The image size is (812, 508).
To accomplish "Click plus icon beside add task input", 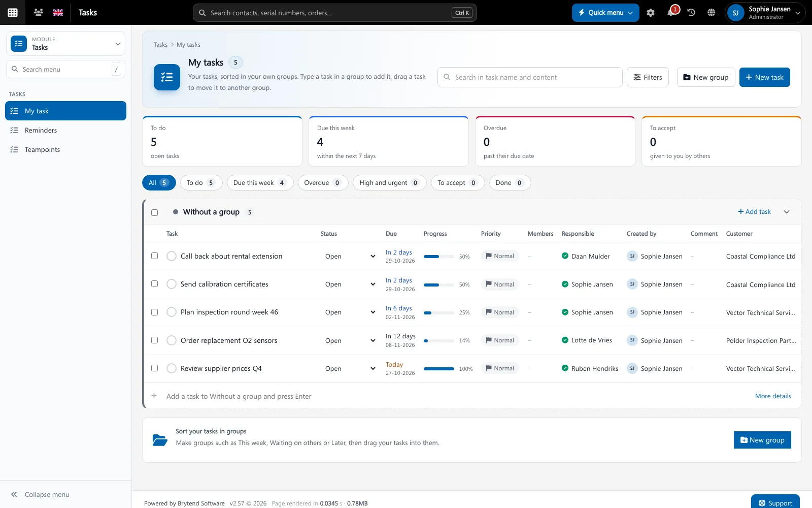I will coord(154,396).
